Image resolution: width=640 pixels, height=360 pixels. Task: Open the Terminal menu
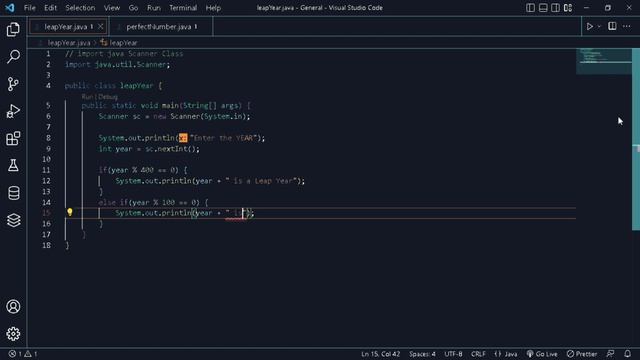pyautogui.click(x=183, y=8)
